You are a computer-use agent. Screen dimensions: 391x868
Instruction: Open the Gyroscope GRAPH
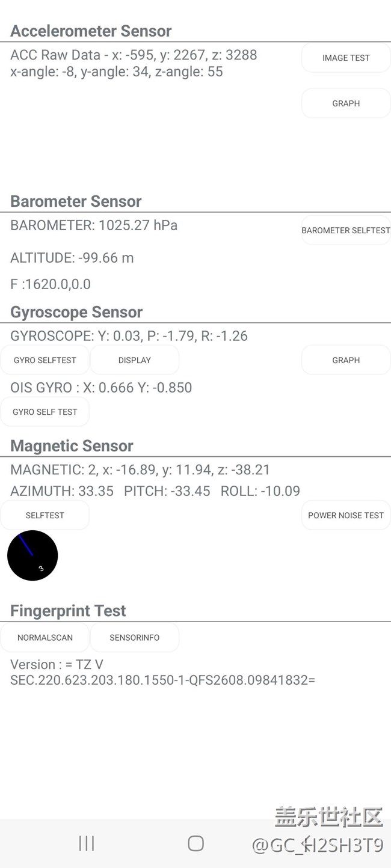(346, 360)
